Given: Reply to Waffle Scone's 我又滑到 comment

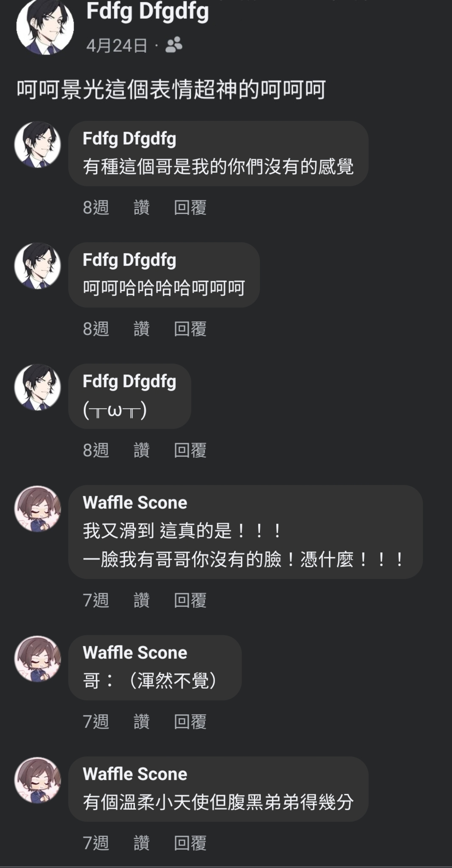Looking at the screenshot, I should 190,600.
